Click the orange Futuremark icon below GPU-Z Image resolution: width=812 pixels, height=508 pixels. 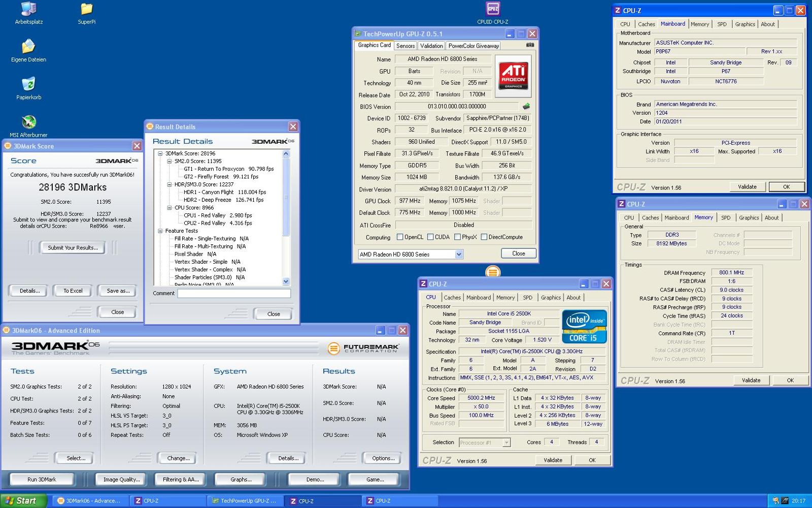[x=493, y=272]
